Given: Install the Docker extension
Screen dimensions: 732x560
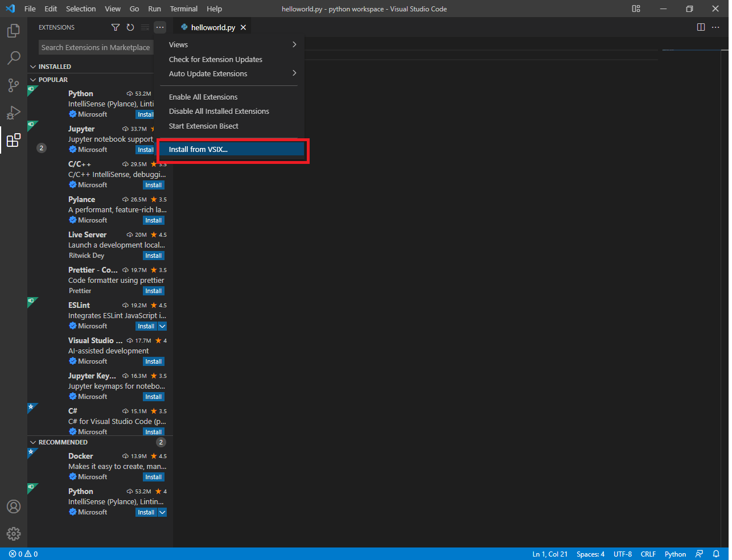Looking at the screenshot, I should click(153, 477).
